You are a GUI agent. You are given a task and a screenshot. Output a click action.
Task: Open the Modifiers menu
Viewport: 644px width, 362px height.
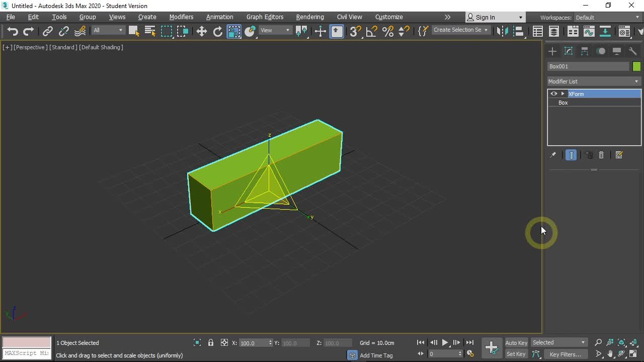click(x=181, y=17)
